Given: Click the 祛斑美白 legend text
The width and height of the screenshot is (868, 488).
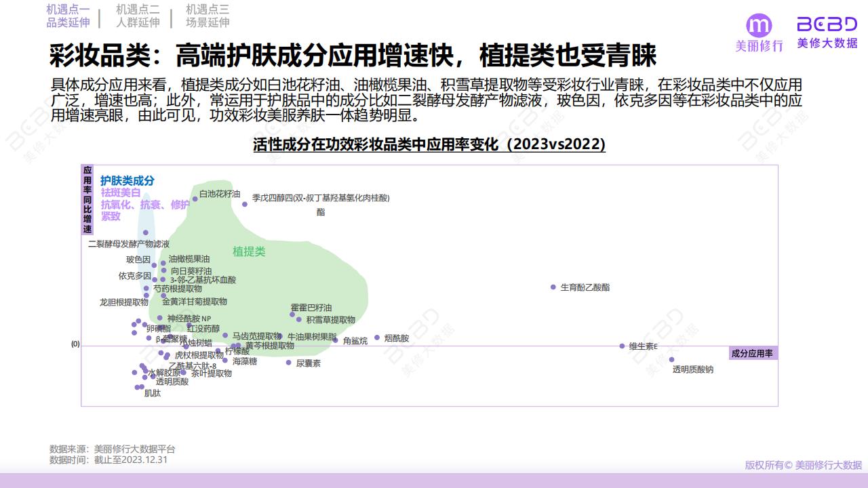Looking at the screenshot, I should pyautogui.click(x=121, y=192).
